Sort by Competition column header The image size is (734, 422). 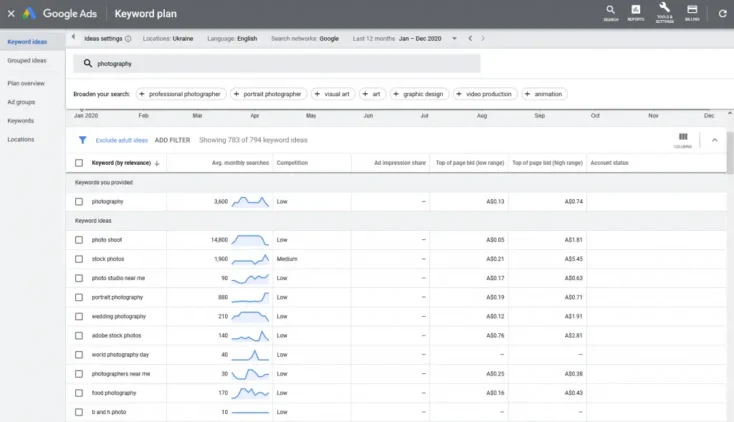click(x=292, y=163)
